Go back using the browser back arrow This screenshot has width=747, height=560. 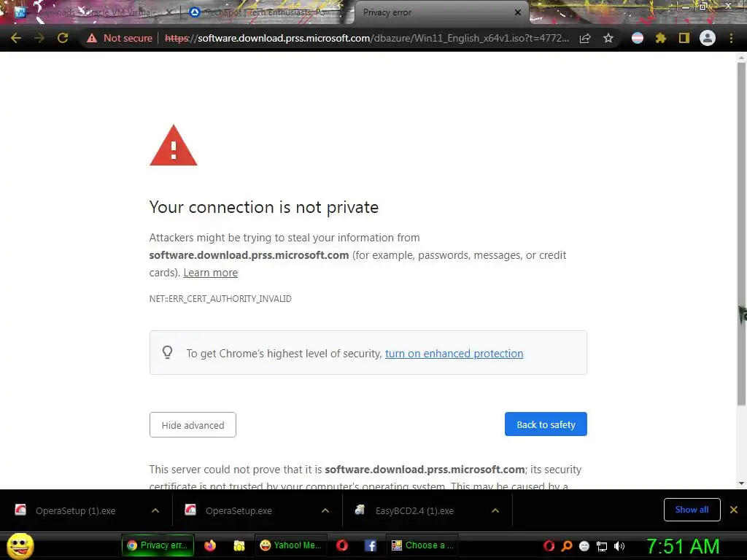(x=16, y=38)
